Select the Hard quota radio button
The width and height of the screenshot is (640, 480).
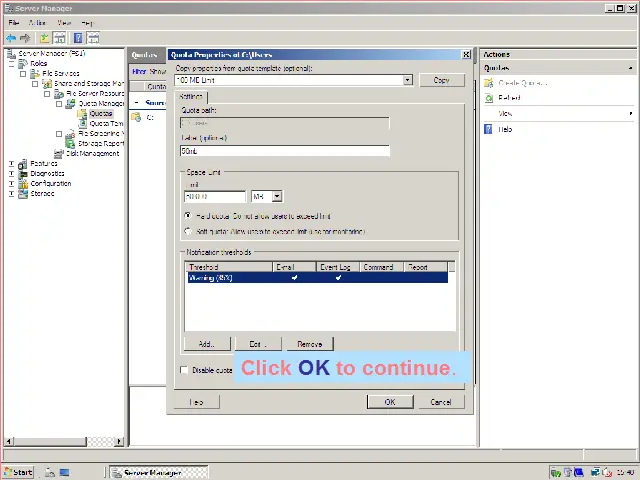click(188, 215)
